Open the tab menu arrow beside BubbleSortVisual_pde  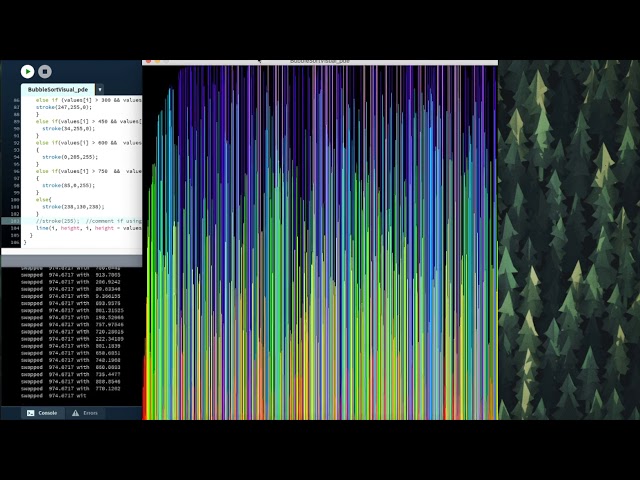click(100, 89)
